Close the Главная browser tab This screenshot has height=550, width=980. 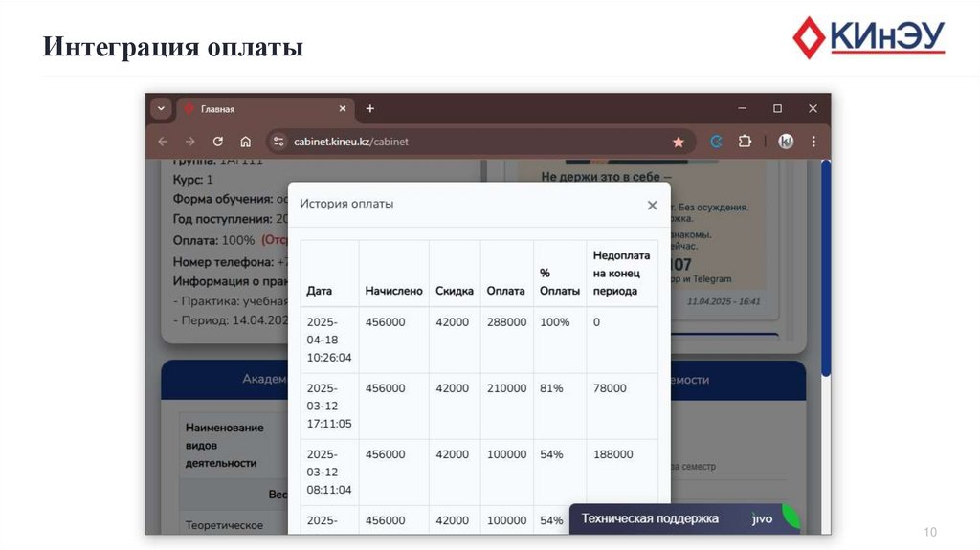pyautogui.click(x=343, y=109)
